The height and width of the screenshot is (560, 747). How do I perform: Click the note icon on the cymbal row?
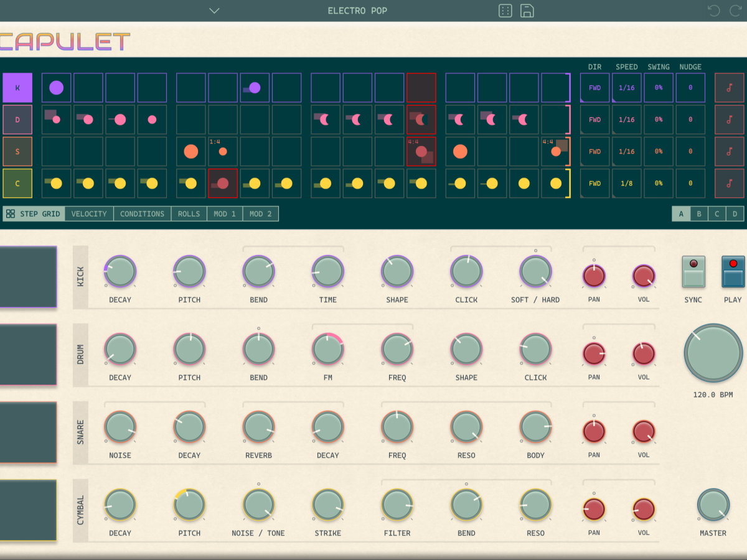click(x=730, y=184)
